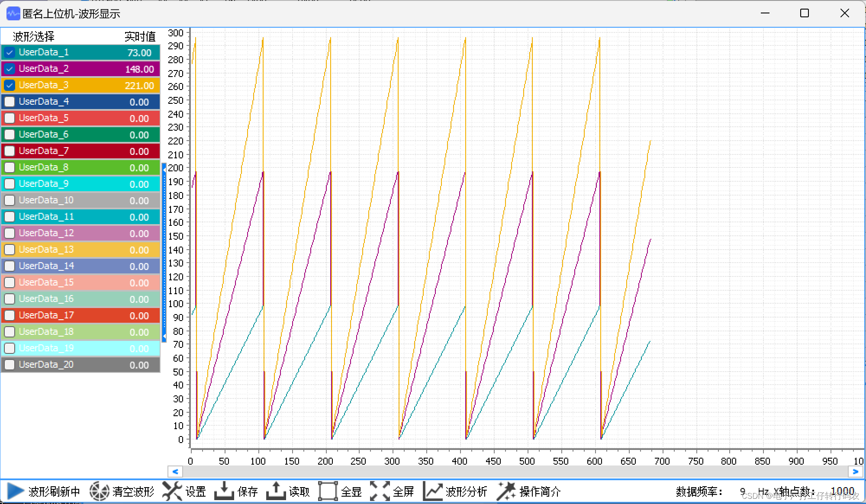Click the 操作简介 text label
This screenshot has width=866, height=504.
pos(540,492)
